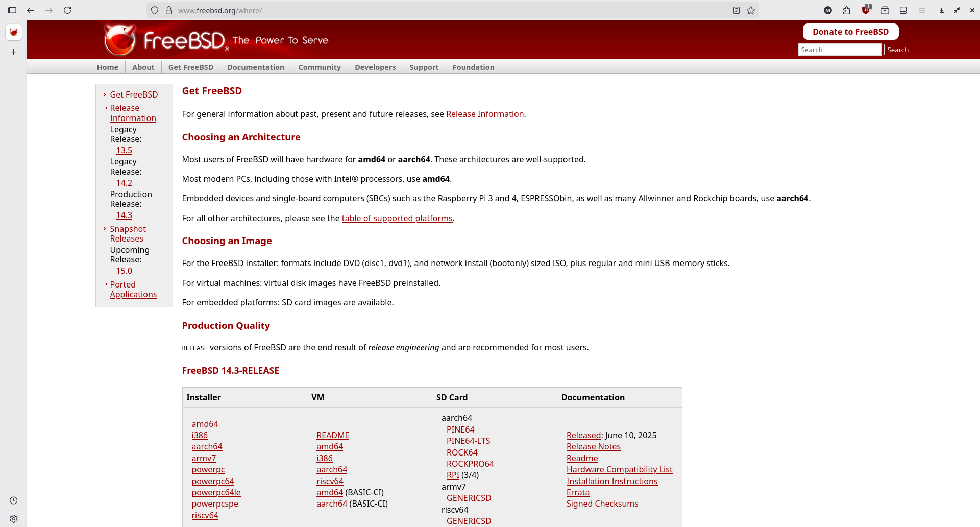Open Installation Instructions link
980x527 pixels.
coord(612,481)
